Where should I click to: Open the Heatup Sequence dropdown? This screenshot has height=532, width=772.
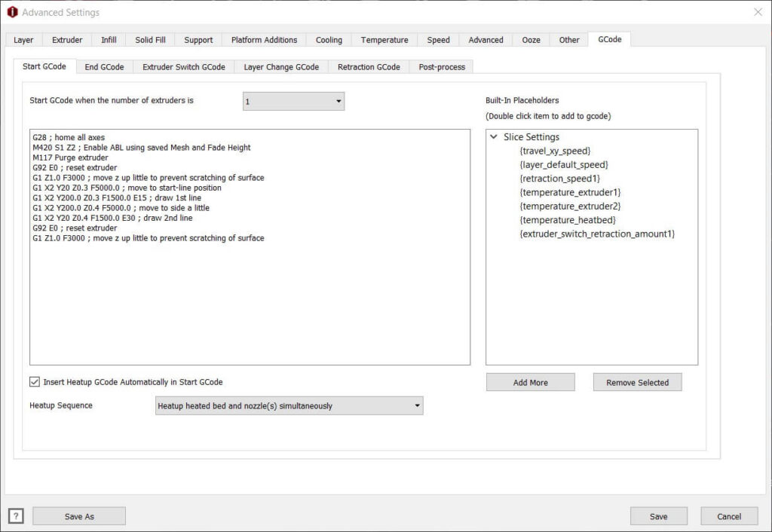289,406
